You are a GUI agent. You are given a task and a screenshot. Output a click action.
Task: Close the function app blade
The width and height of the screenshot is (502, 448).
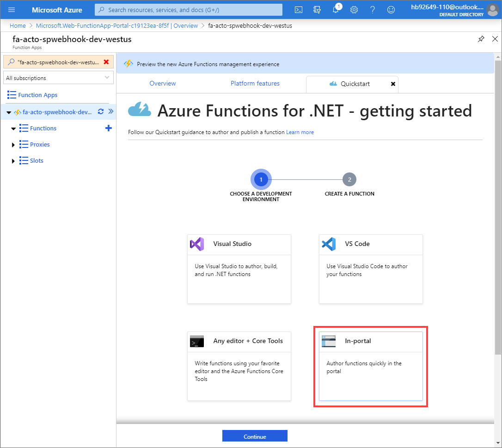click(x=495, y=39)
